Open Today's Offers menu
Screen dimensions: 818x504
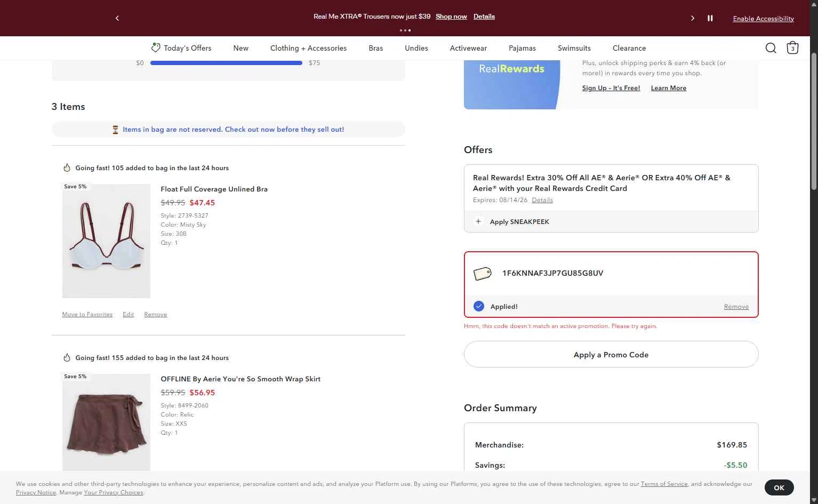coord(187,48)
